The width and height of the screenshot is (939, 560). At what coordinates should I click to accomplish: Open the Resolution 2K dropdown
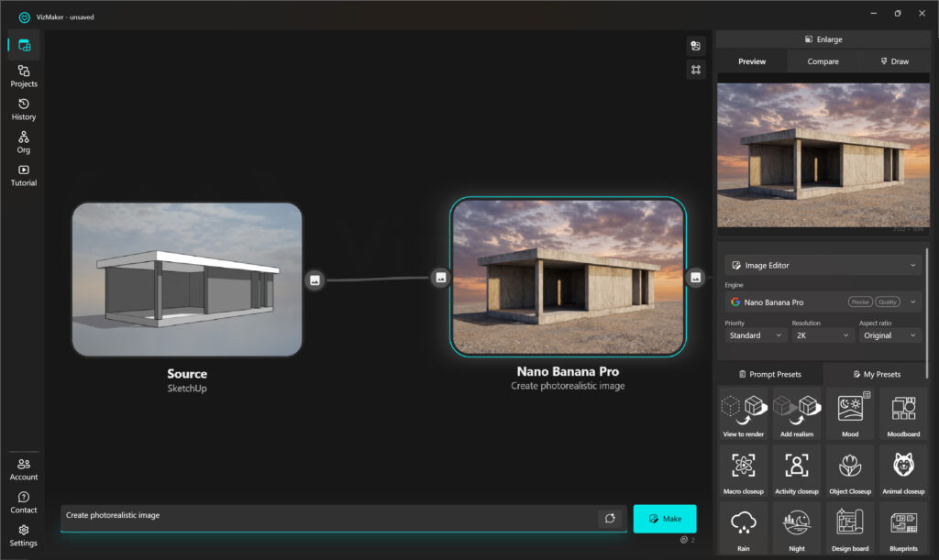[x=822, y=335]
